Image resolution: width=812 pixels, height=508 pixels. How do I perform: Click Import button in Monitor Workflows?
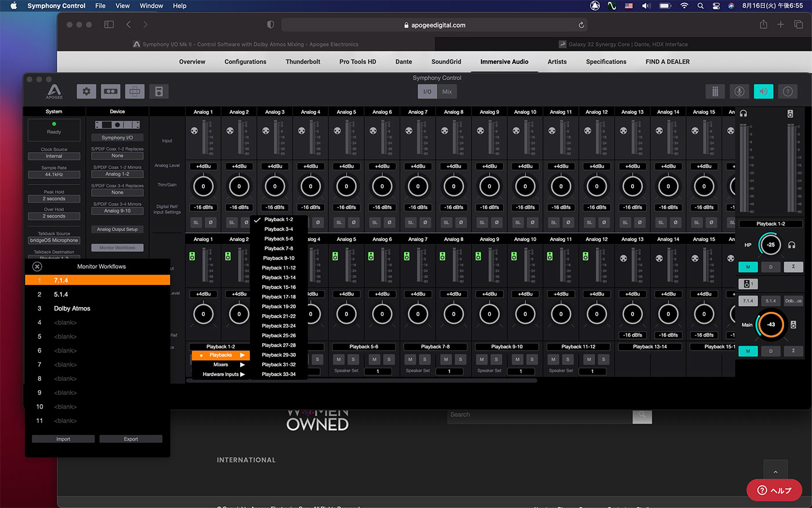63,439
